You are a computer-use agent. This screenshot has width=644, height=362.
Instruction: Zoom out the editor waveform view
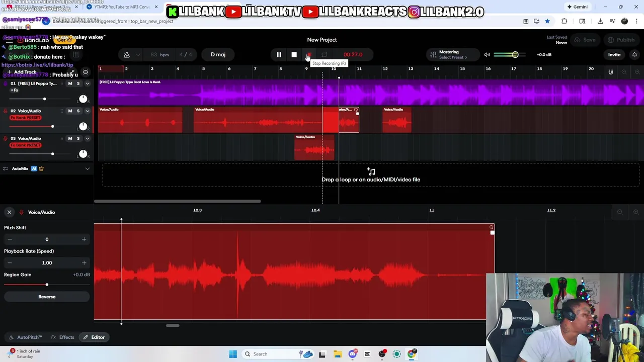coord(620,212)
